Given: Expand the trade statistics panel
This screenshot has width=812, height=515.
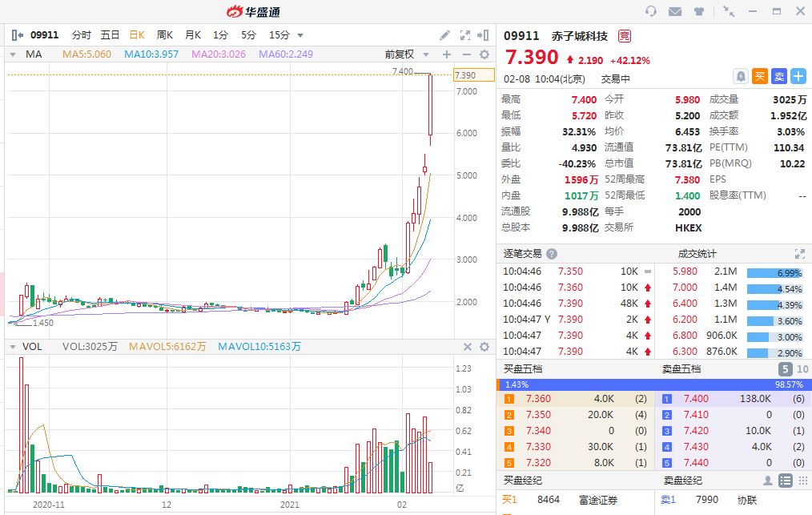Looking at the screenshot, I should click(799, 254).
